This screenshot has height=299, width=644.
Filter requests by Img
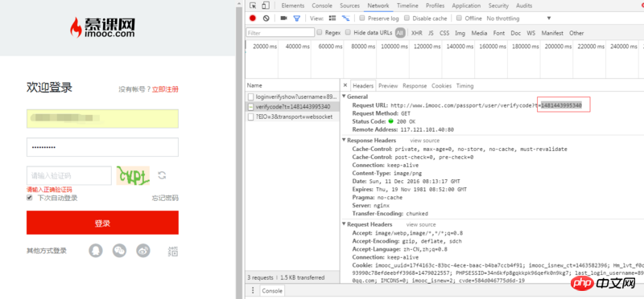tap(460, 33)
